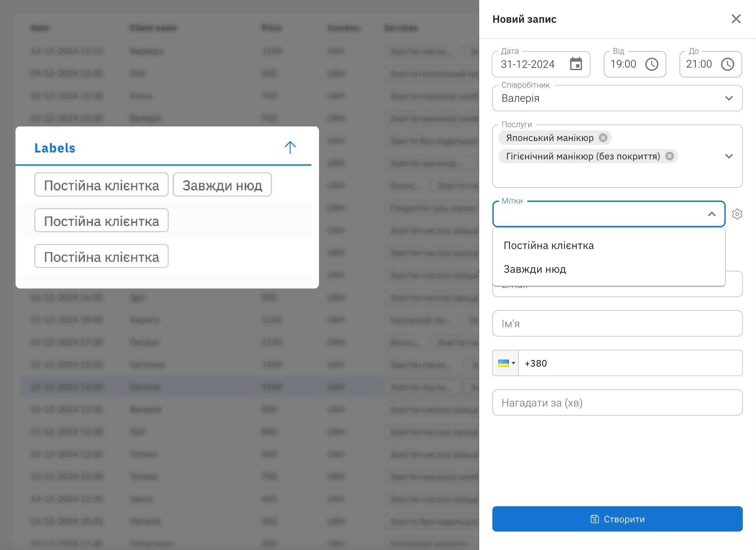
Task: Click the phone number field with +380
Action: click(630, 363)
